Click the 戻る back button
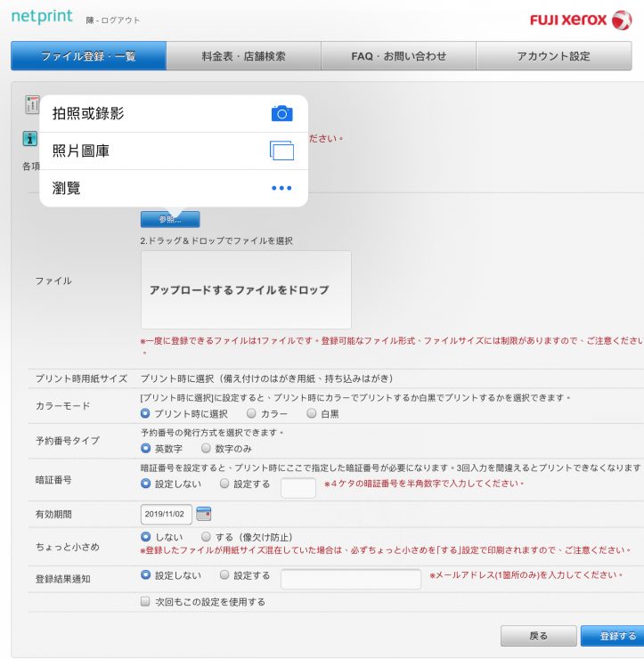The height and width of the screenshot is (659, 644). point(538,636)
